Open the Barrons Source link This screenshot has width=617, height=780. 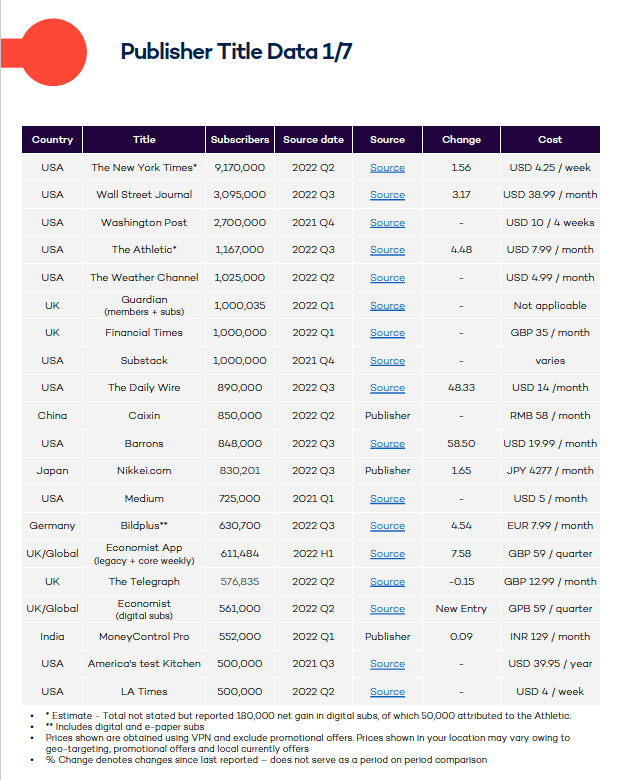[x=387, y=443]
